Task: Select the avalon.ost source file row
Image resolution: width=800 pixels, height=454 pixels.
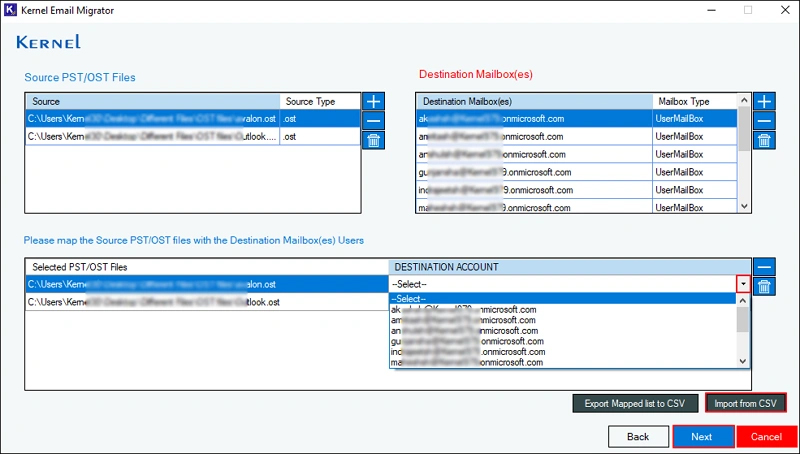Action: tap(193, 118)
